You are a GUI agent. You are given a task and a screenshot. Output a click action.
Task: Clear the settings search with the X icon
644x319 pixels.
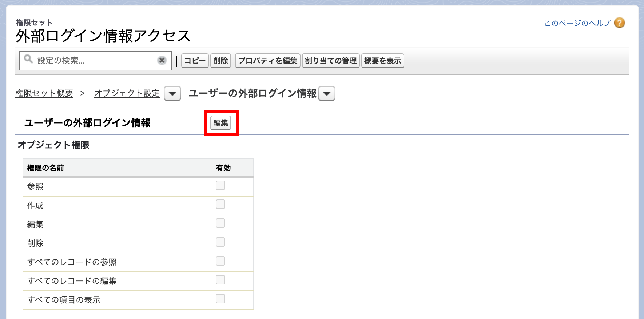point(162,60)
